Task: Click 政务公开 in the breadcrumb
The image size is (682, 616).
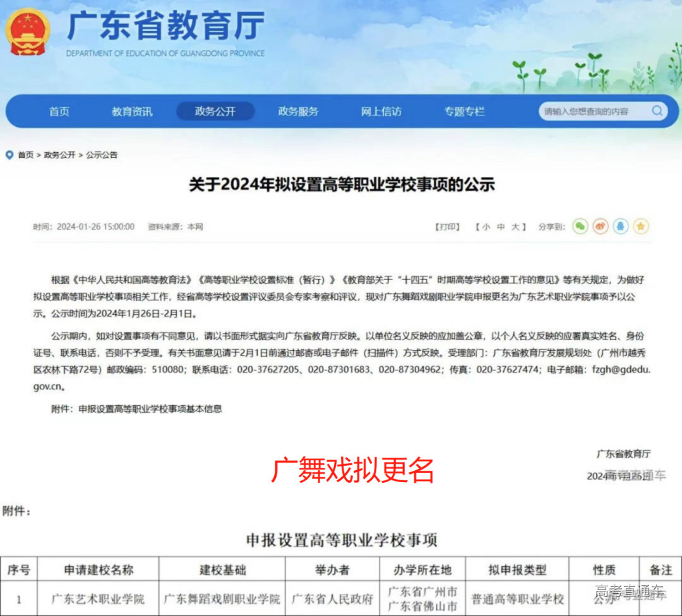Action: (x=59, y=155)
